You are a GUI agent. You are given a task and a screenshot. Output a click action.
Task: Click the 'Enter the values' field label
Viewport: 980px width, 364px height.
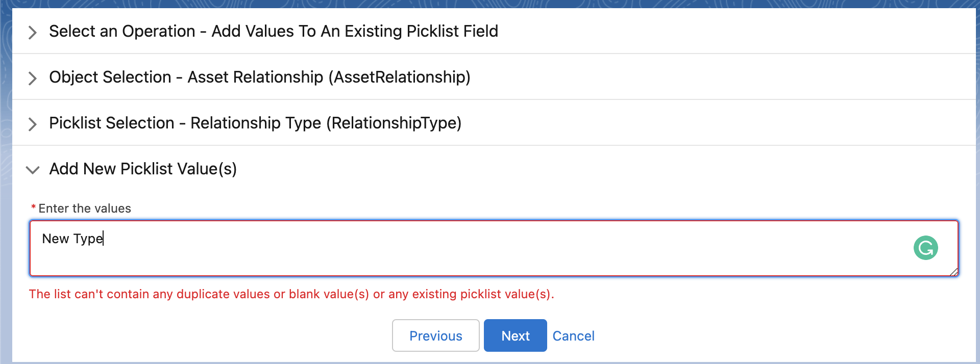[x=85, y=209]
